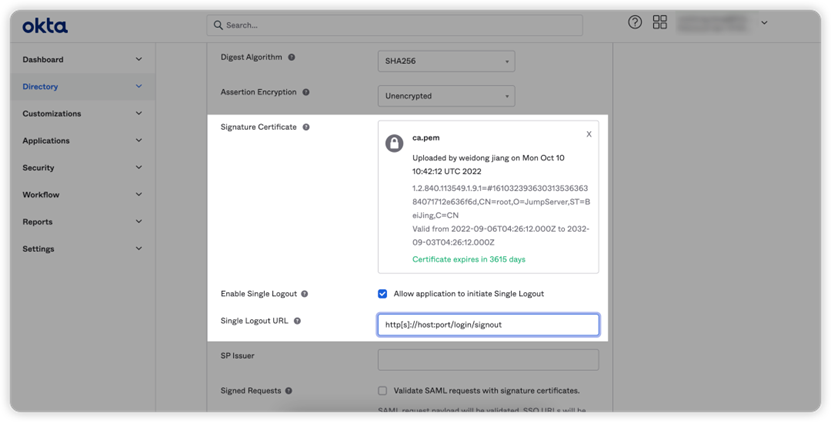Expand the Workflow chevron
831x422 pixels.
tap(139, 195)
